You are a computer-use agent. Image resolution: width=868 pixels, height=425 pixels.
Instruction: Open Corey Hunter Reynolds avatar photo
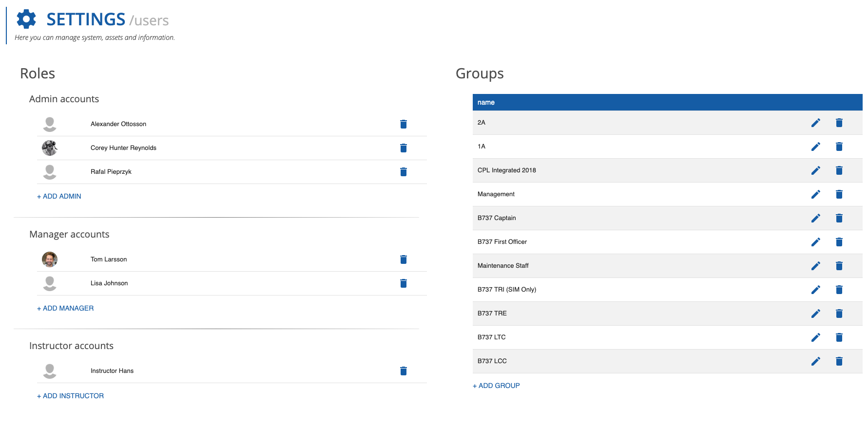point(50,148)
